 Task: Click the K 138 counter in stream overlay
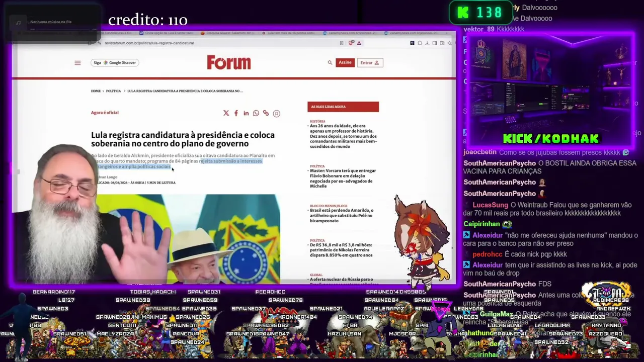tap(480, 13)
